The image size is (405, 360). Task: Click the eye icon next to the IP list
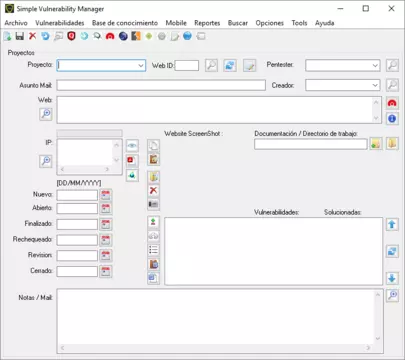[x=132, y=145]
